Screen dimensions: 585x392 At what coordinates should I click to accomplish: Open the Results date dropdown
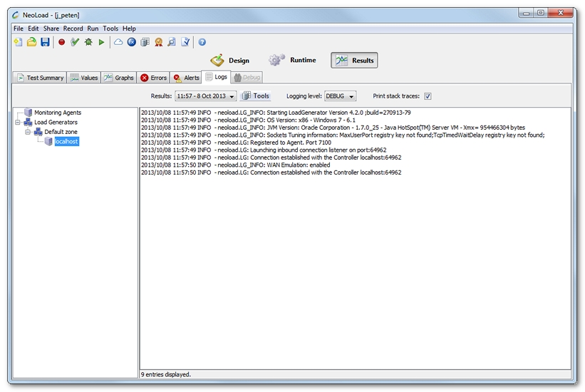tap(206, 96)
